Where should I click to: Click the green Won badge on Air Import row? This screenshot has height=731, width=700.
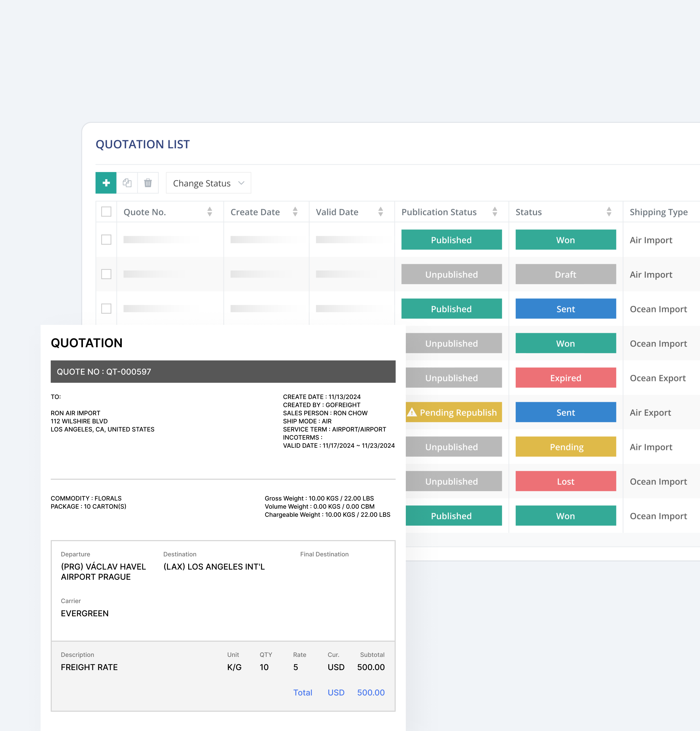(x=565, y=240)
